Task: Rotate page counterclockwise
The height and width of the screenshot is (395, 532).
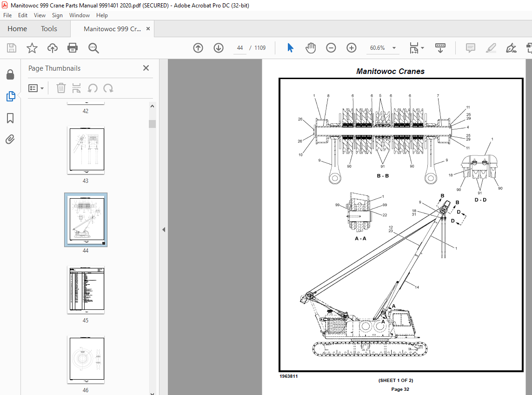Action: pos(93,88)
